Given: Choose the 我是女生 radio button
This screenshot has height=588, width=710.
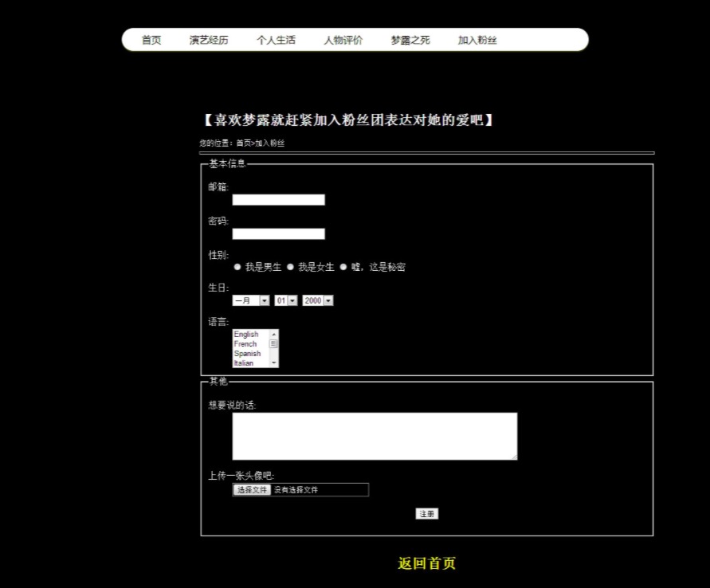Looking at the screenshot, I should coord(291,267).
